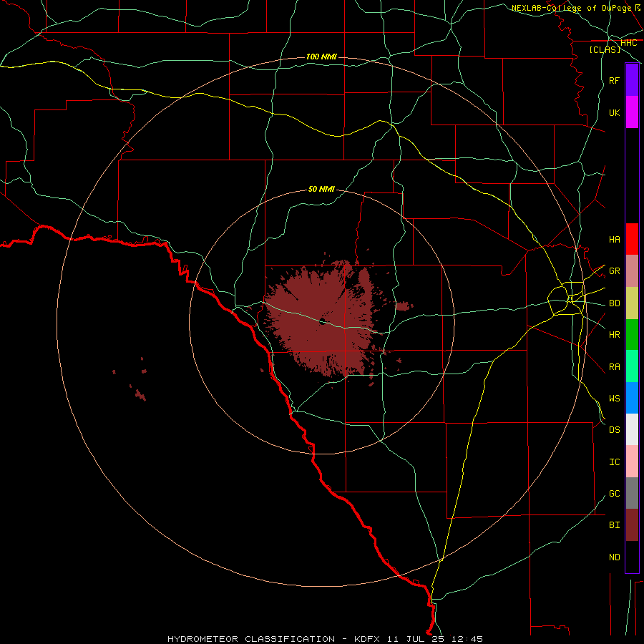Click the 'DS' legend label
Image resolution: width=644 pixels, height=644 pixels.
tap(614, 430)
